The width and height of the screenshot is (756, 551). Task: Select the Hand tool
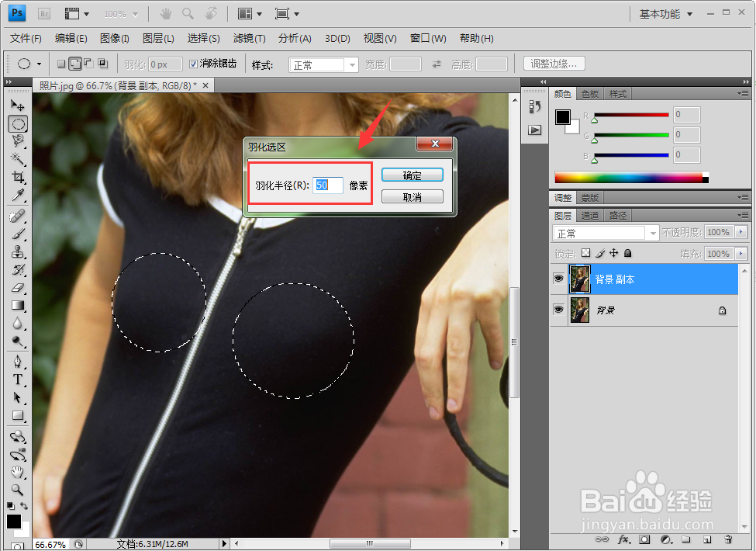point(19,472)
